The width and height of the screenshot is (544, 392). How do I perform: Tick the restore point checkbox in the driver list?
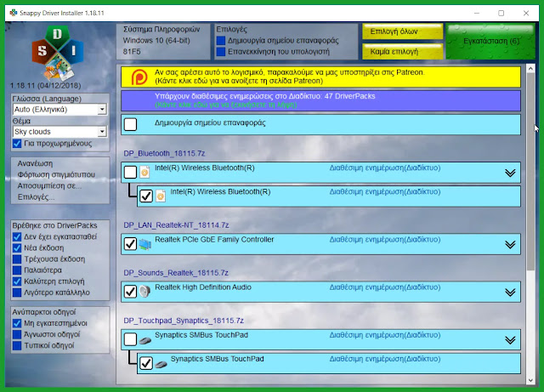[x=130, y=124]
